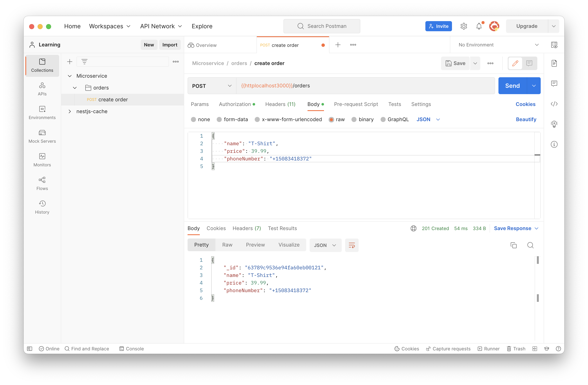Open the Mock Servers sidebar panel
This screenshot has width=588, height=385.
[42, 136]
